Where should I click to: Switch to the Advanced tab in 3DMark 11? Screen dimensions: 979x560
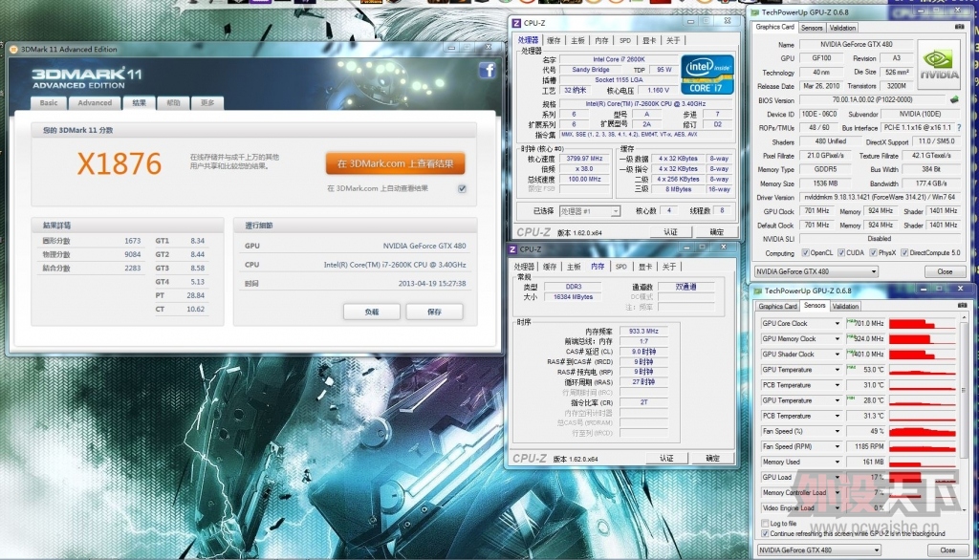pos(95,103)
